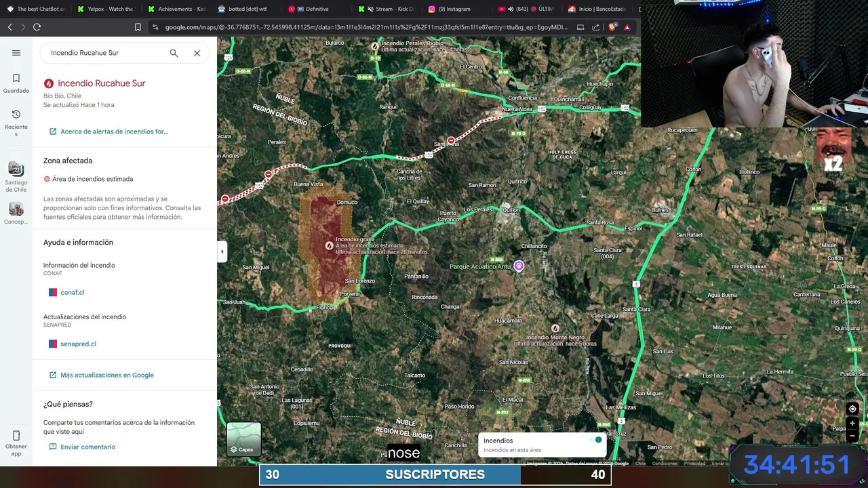
Task: Click the Incendio Rucahue Sur title
Action: (101, 83)
